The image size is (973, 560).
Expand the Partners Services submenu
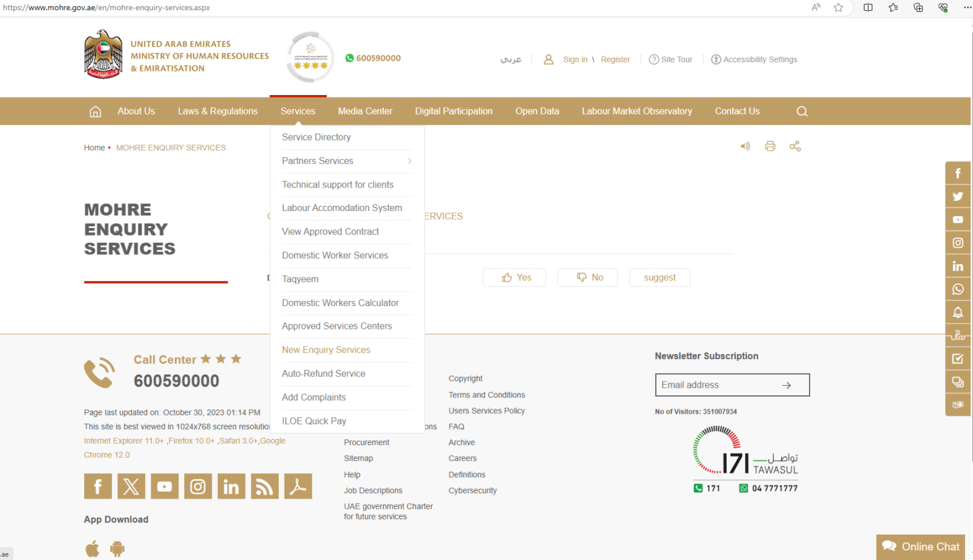[317, 161]
